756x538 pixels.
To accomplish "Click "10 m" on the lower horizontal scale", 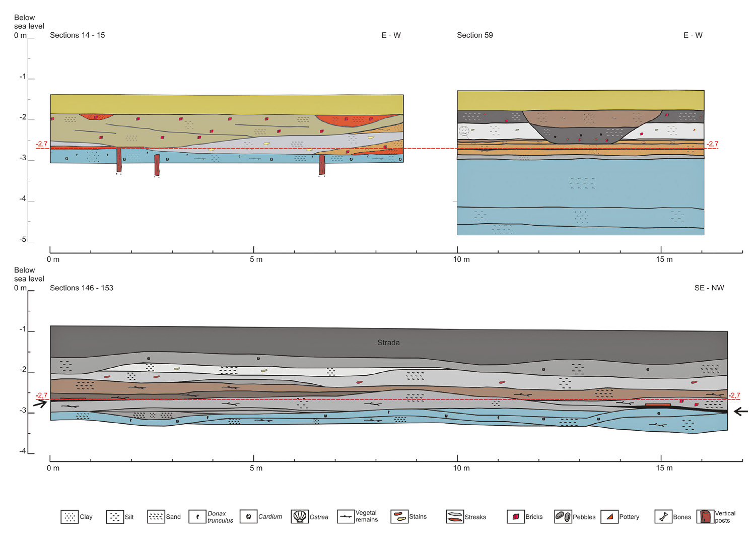I will (461, 468).
